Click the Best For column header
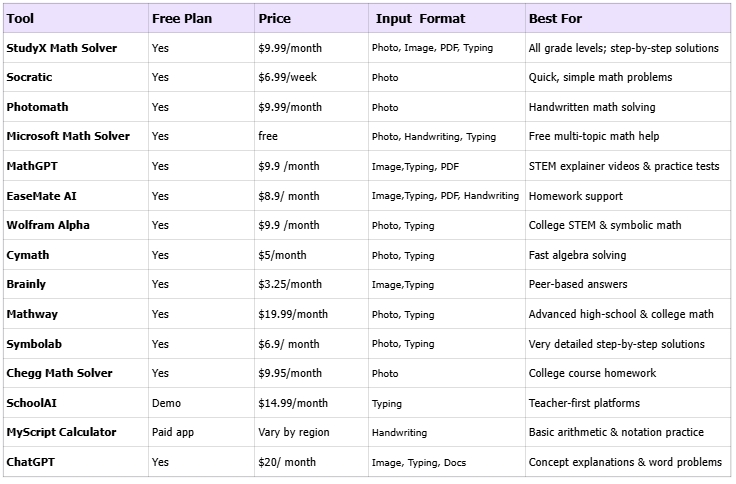 point(555,18)
